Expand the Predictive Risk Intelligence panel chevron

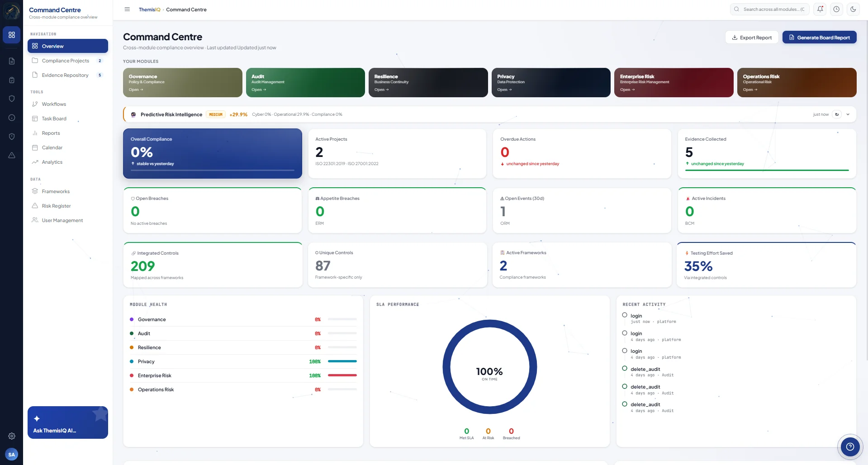pos(848,114)
